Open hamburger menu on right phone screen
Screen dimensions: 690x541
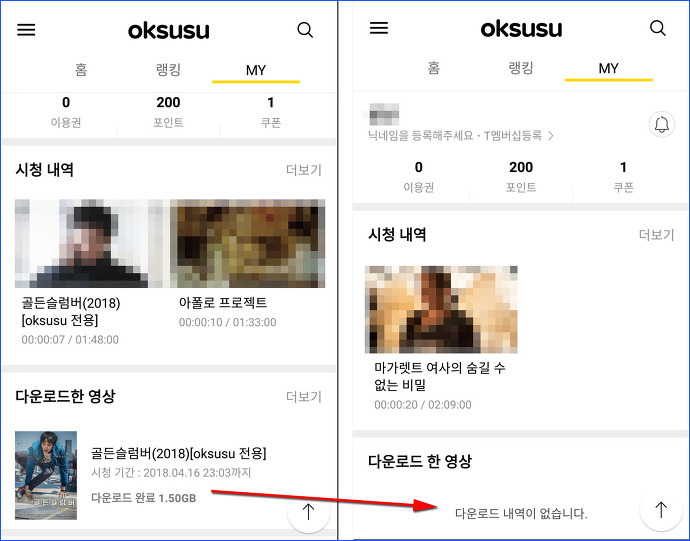click(x=378, y=28)
